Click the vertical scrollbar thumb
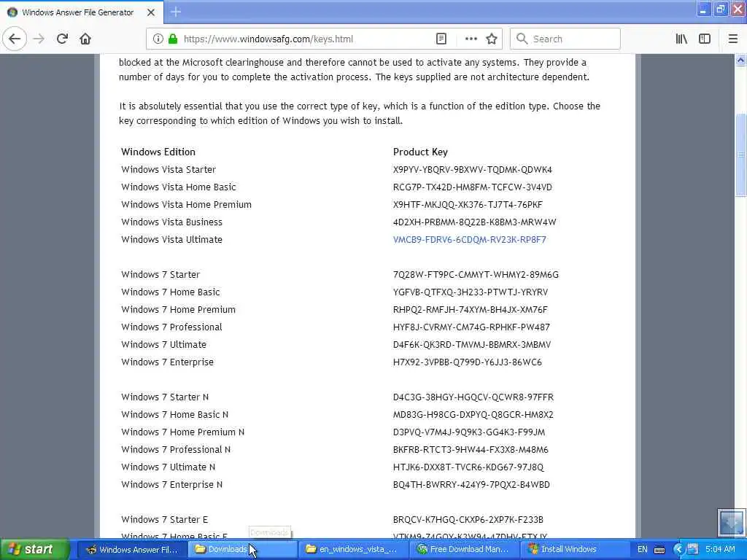The height and width of the screenshot is (560, 747). (740, 155)
